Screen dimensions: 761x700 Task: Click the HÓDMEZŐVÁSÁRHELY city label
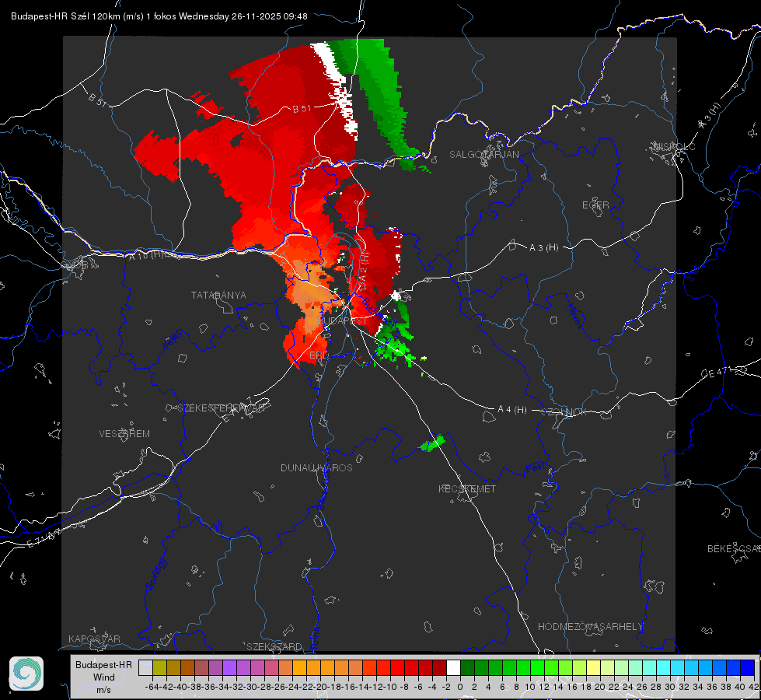coord(590,627)
